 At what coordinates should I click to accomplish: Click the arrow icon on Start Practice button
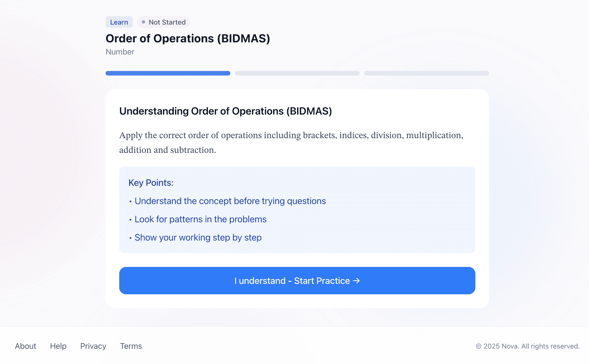[356, 281]
